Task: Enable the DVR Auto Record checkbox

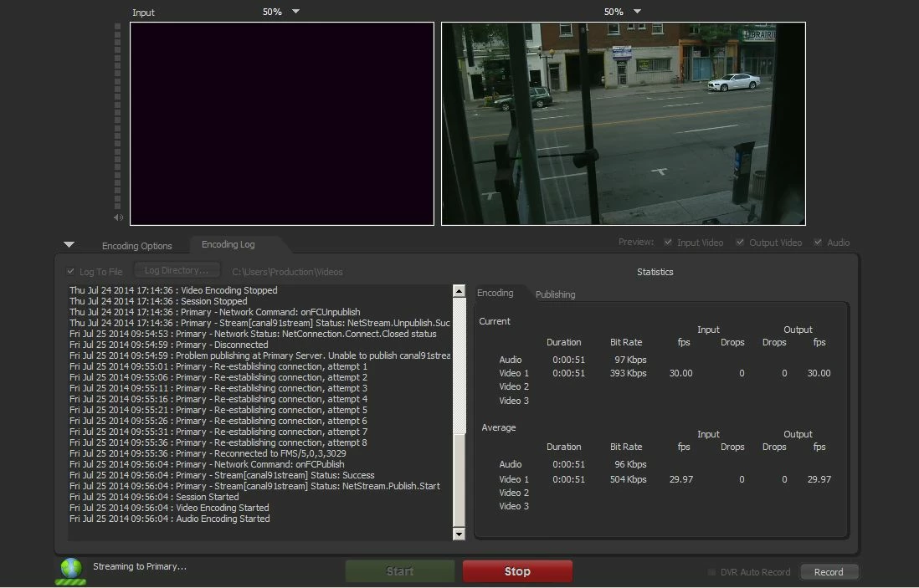Action: (x=711, y=572)
